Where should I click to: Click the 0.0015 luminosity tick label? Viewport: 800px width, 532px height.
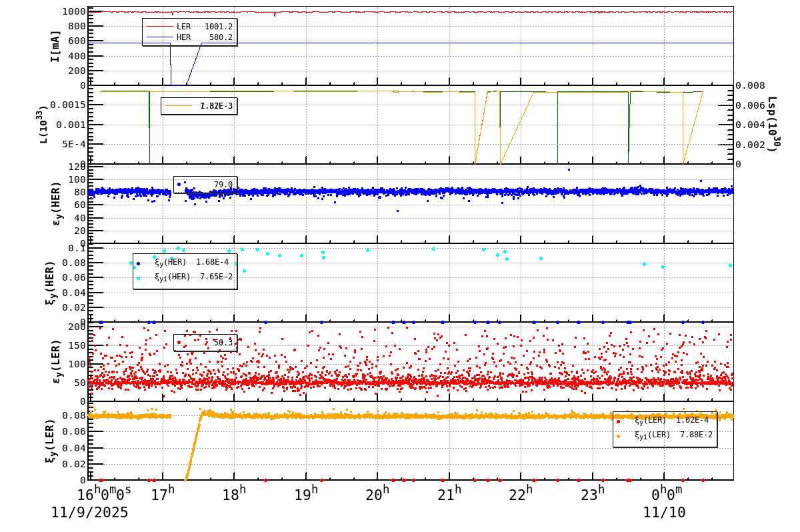coord(67,105)
